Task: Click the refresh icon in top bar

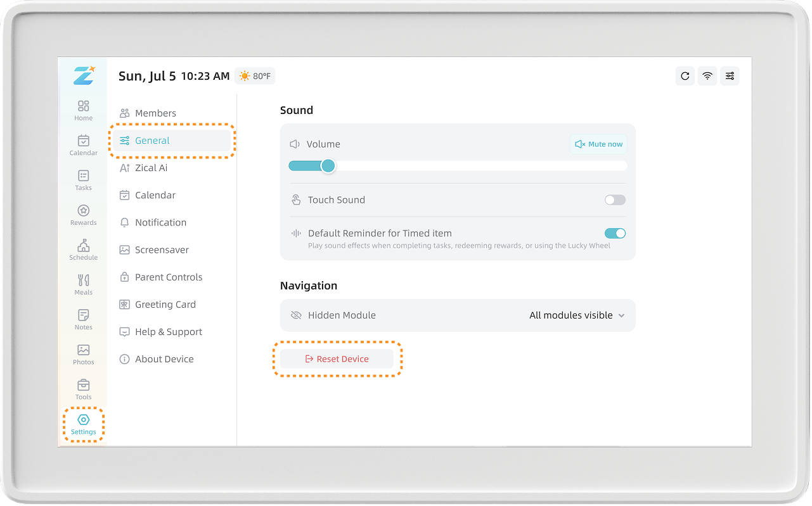Action: coord(685,76)
